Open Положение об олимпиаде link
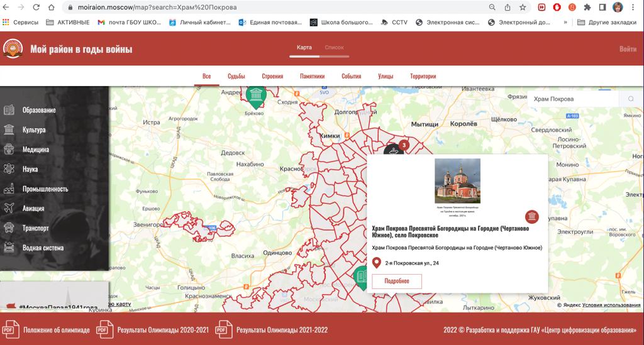This screenshot has height=345, width=644. point(57,330)
